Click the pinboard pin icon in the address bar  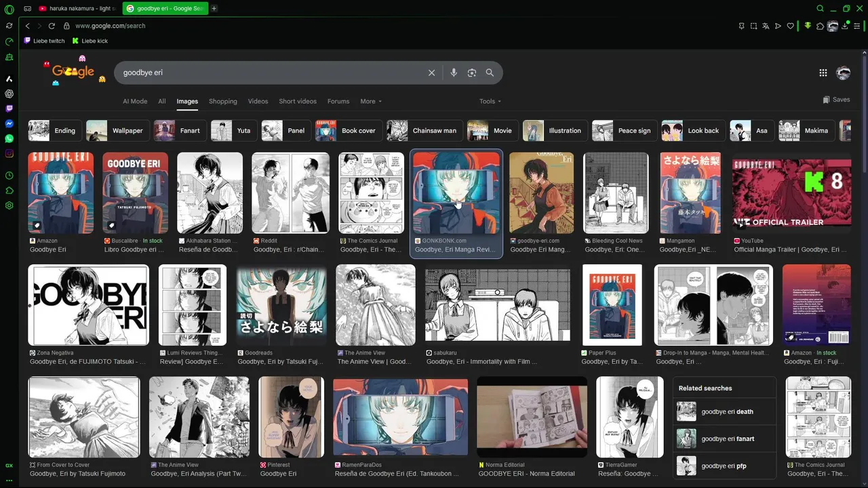[x=741, y=26]
